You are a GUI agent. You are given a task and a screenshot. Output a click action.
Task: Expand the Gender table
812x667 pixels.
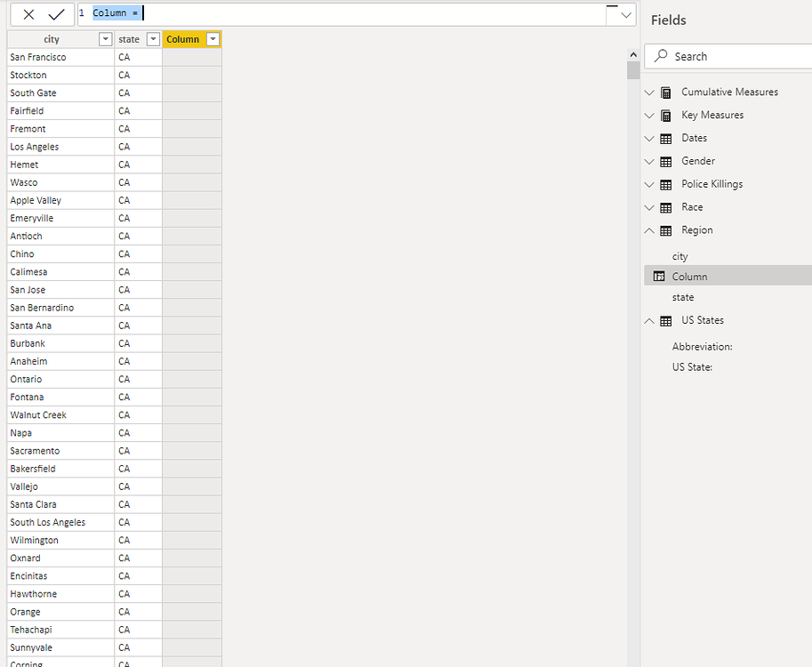coord(648,161)
